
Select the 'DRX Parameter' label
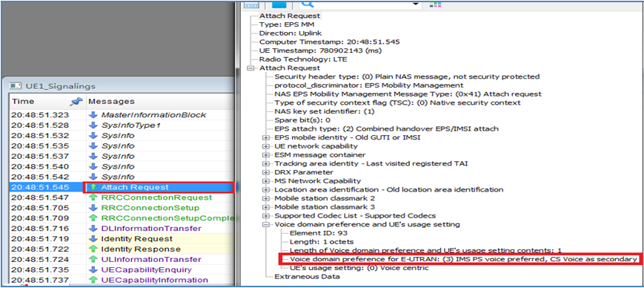(x=304, y=172)
